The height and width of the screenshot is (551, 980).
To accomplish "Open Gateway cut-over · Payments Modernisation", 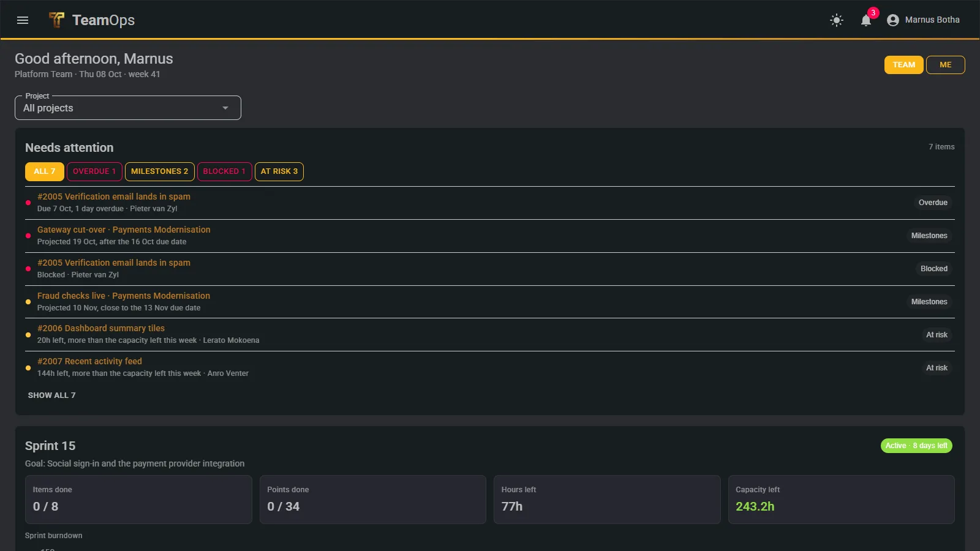I will (490, 236).
